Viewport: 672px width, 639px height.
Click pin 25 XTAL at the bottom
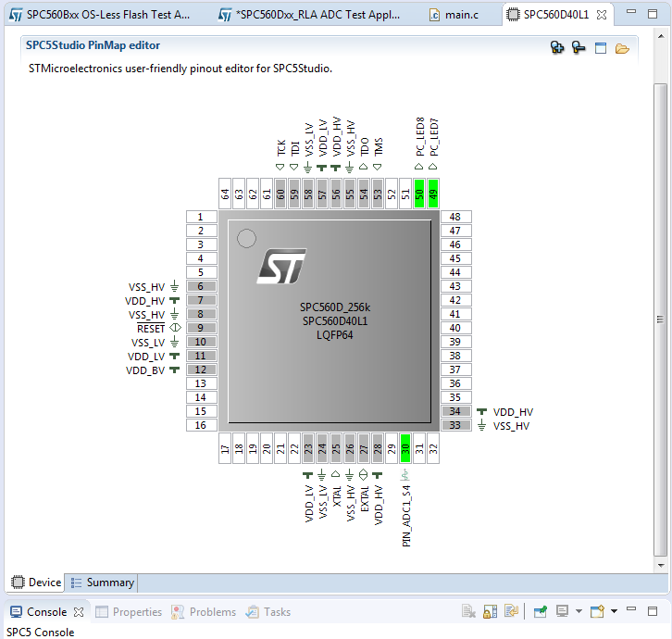(336, 448)
